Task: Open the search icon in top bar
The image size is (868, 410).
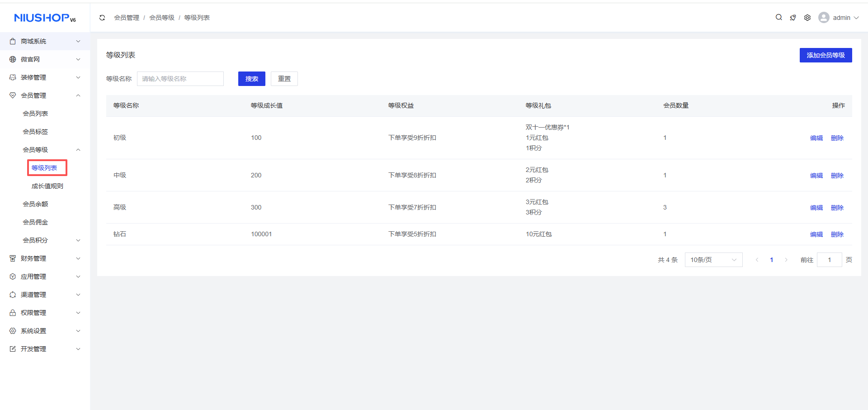Action: [778, 18]
